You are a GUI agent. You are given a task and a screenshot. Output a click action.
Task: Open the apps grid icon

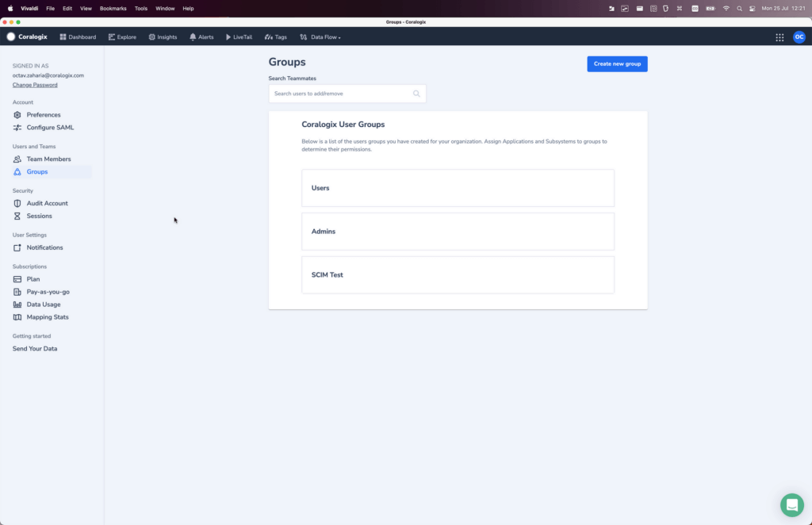click(779, 37)
